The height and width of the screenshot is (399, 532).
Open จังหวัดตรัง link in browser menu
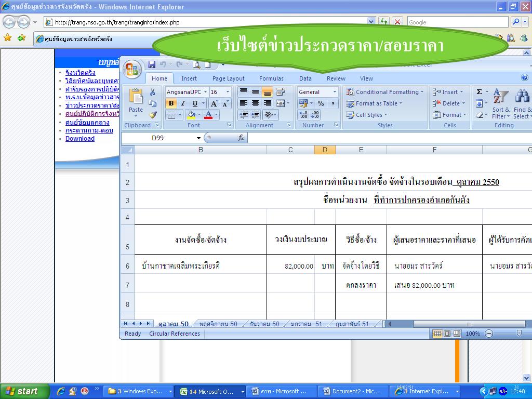point(81,73)
